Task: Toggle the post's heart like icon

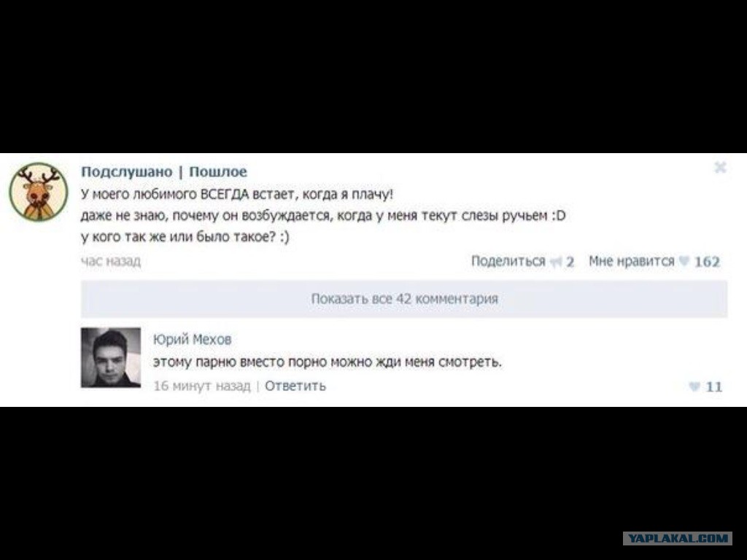Action: pyautogui.click(x=684, y=262)
